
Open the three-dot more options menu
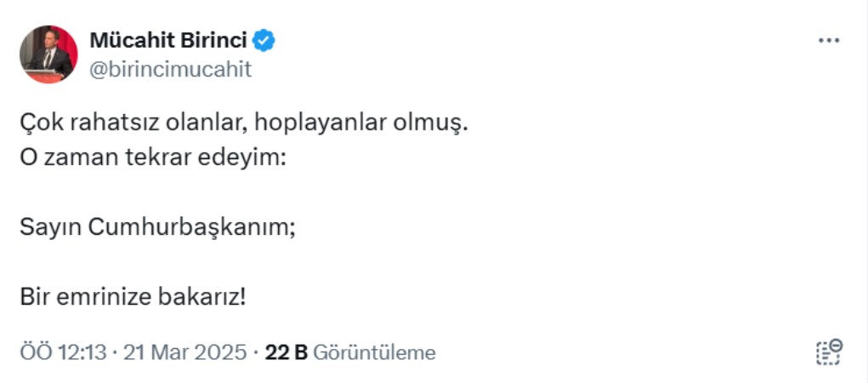coord(828,41)
